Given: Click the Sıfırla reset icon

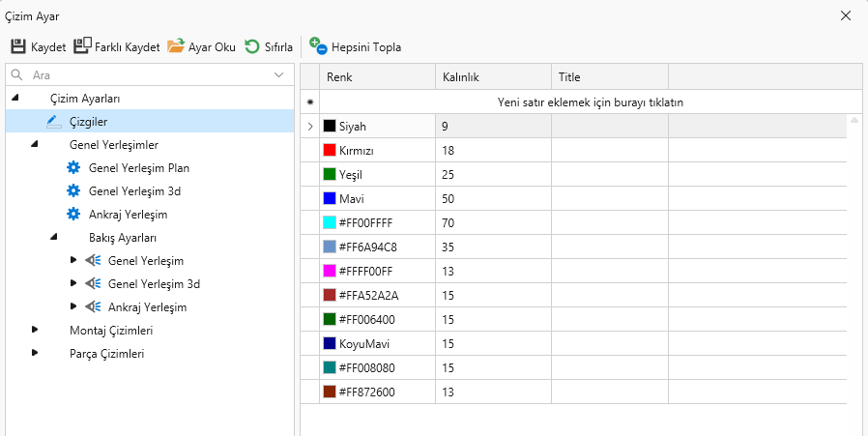Looking at the screenshot, I should [x=252, y=46].
